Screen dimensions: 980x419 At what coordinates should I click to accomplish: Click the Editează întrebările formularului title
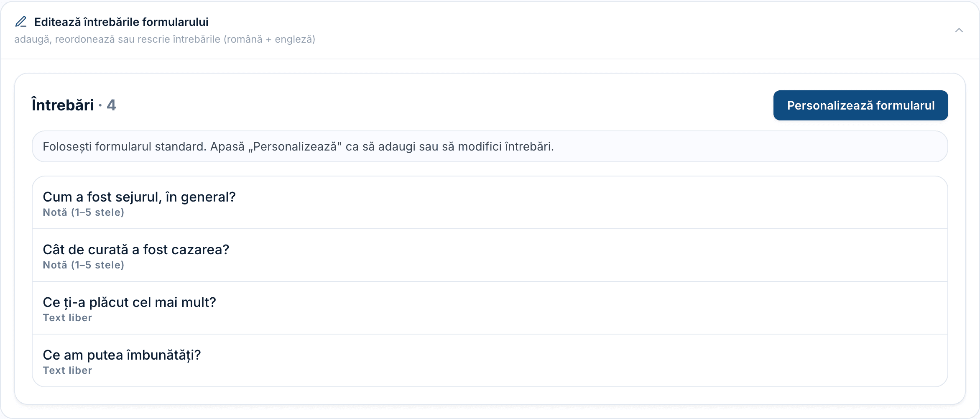[121, 22]
